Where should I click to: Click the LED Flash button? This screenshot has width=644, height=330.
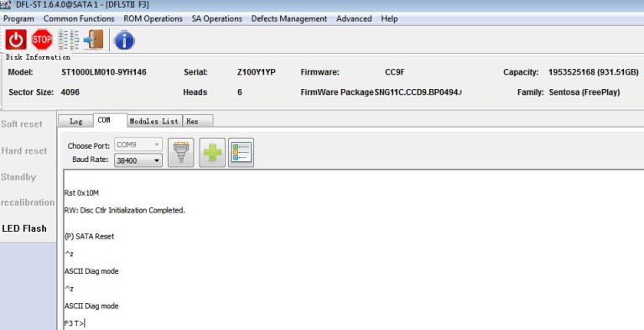(x=24, y=228)
